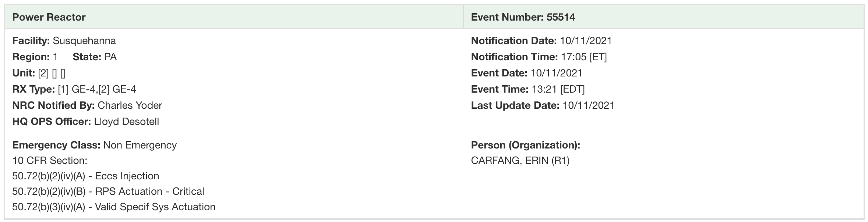Click the RX Type GE-4 line

(74, 89)
